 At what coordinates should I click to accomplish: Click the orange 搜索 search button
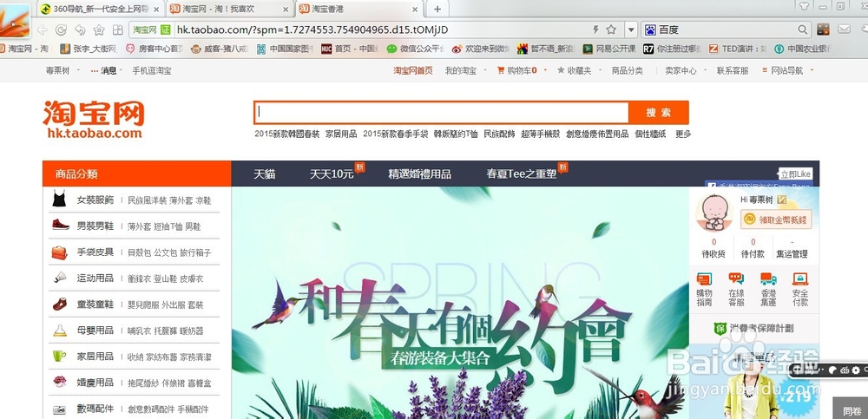(x=659, y=113)
